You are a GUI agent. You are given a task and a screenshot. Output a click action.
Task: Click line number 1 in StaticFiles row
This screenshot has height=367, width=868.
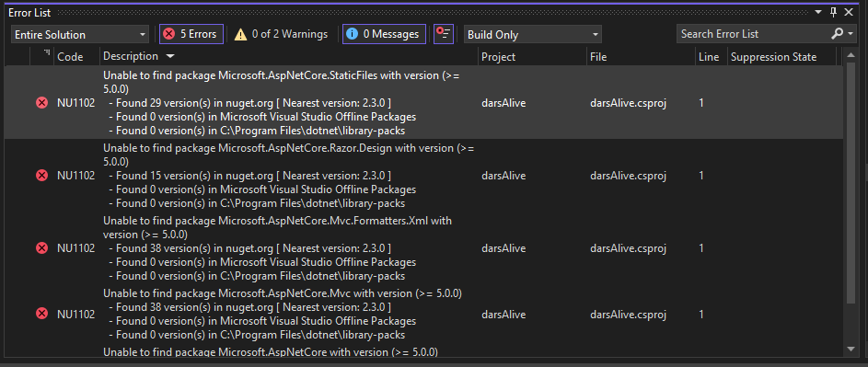click(701, 103)
